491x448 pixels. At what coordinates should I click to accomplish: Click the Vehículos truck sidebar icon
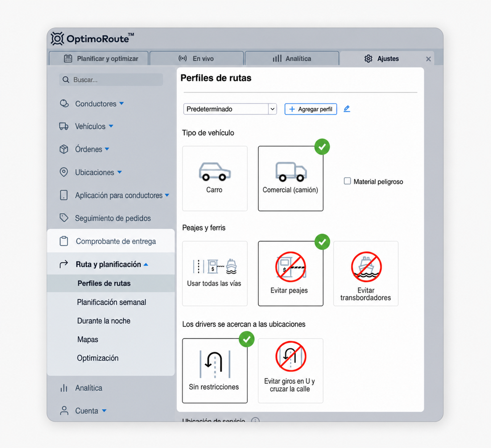[x=64, y=126]
